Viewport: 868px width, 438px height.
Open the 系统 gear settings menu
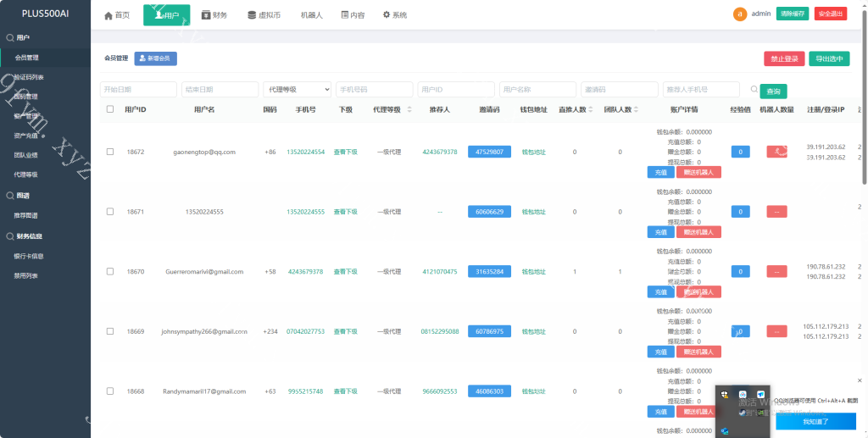pos(395,15)
